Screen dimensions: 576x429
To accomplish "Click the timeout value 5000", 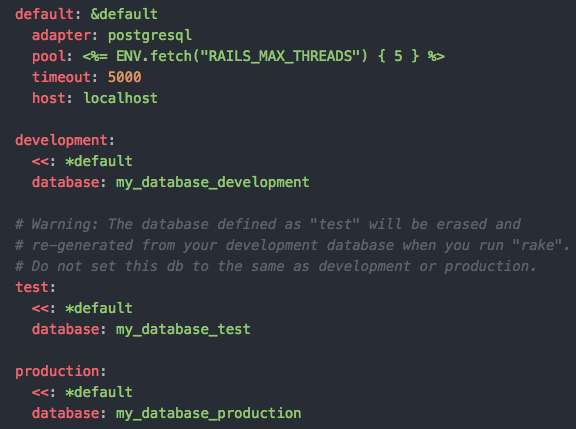I will (125, 77).
